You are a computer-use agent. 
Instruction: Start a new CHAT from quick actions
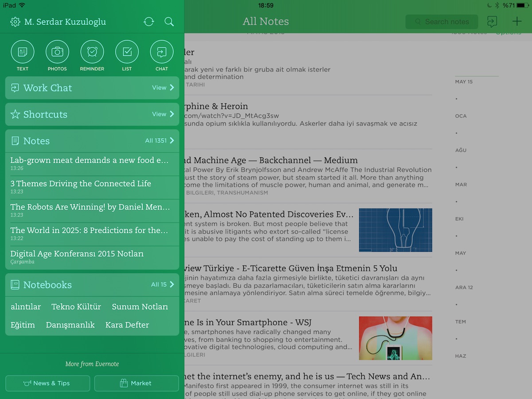tap(162, 55)
